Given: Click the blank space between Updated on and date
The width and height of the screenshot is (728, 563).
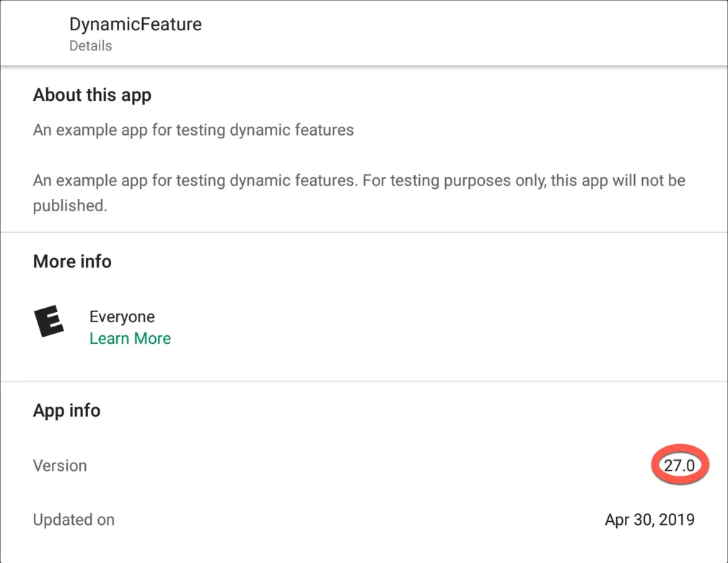Looking at the screenshot, I should [x=361, y=520].
